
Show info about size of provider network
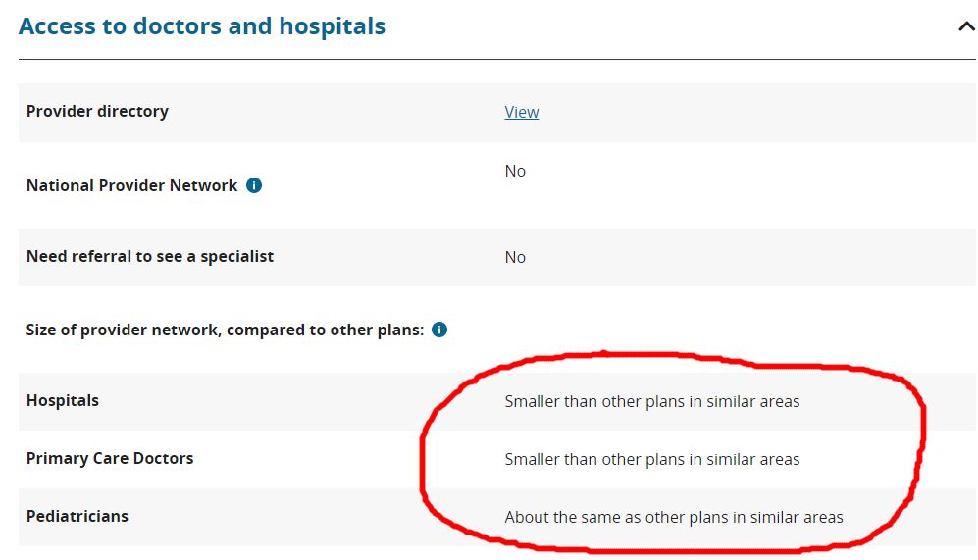(x=439, y=330)
